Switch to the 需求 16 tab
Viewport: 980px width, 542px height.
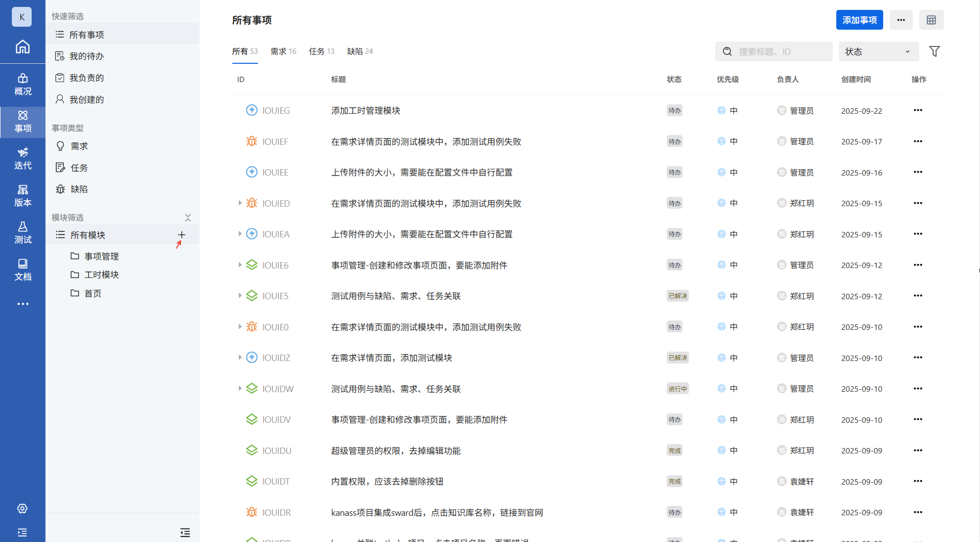(283, 51)
